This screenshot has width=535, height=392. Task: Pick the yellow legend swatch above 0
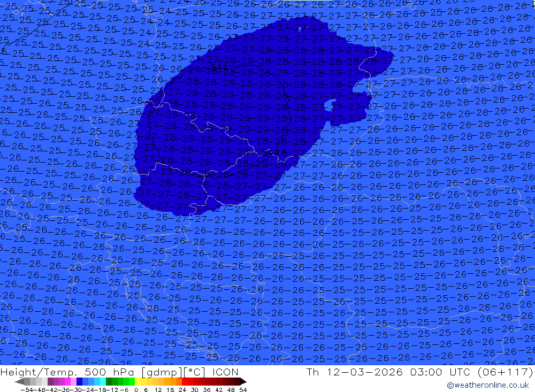pos(138,382)
